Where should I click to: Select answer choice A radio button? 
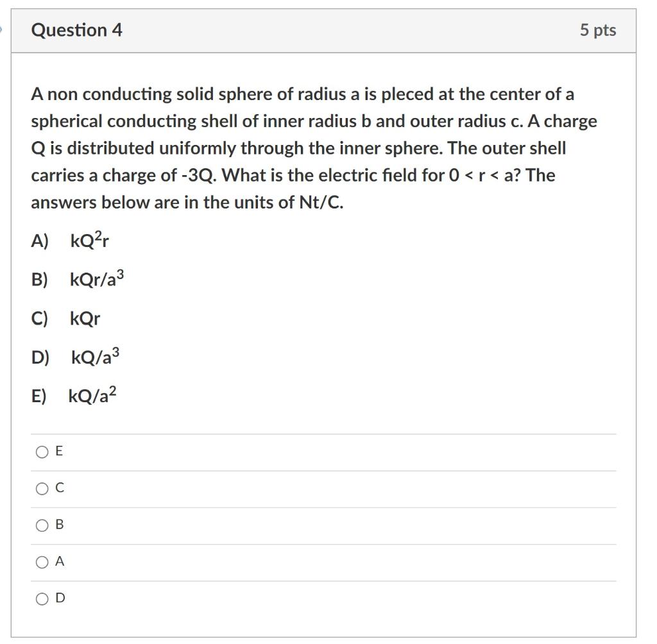(41, 562)
